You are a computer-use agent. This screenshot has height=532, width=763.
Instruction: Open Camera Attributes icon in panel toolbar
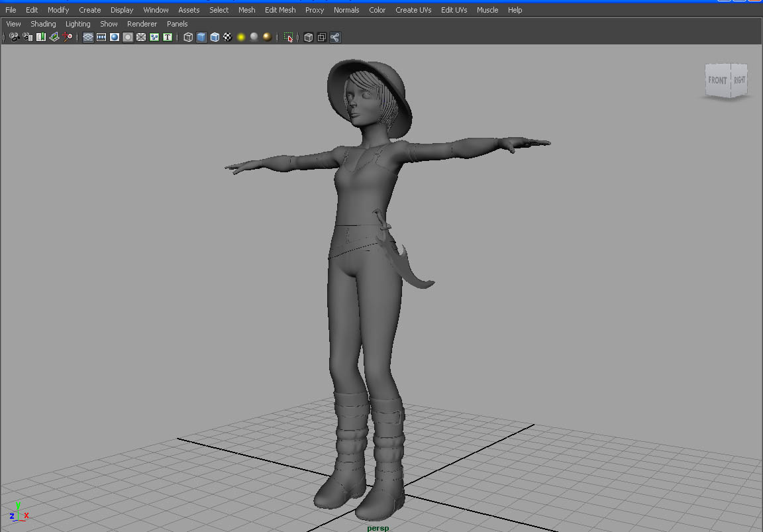click(28, 38)
